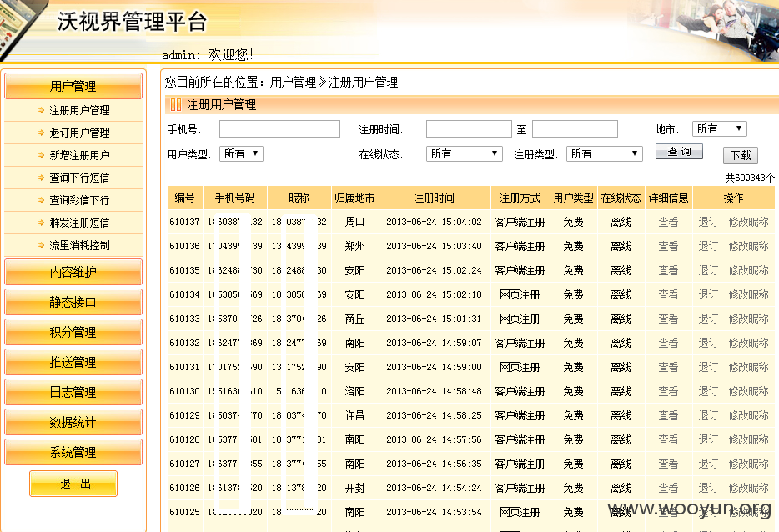
Task: Click 查看 for user 610137
Action: click(668, 222)
